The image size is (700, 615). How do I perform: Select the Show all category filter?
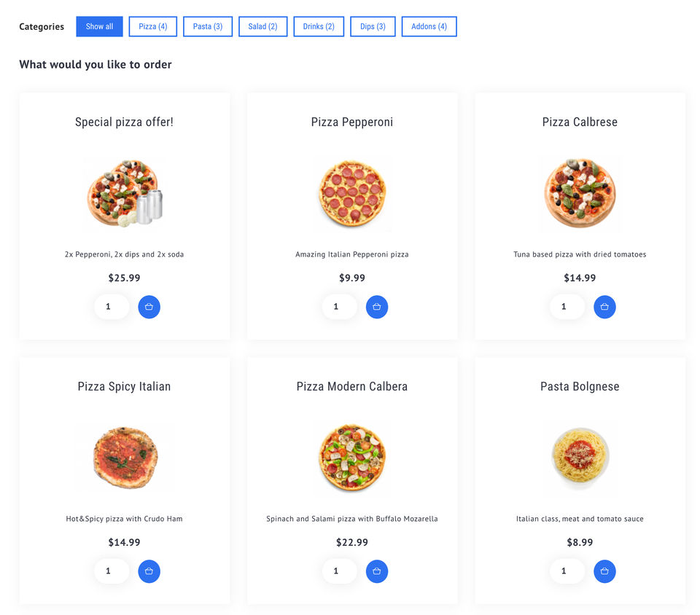[x=99, y=27]
